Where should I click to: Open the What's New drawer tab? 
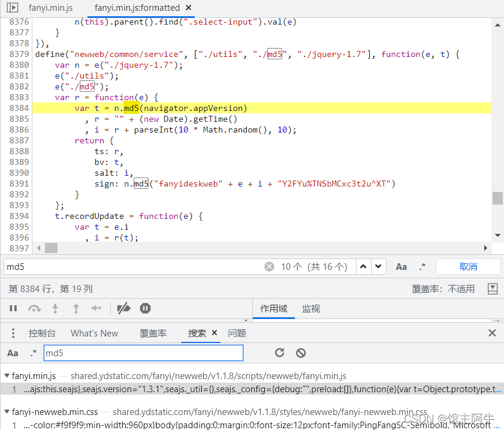[x=95, y=333]
